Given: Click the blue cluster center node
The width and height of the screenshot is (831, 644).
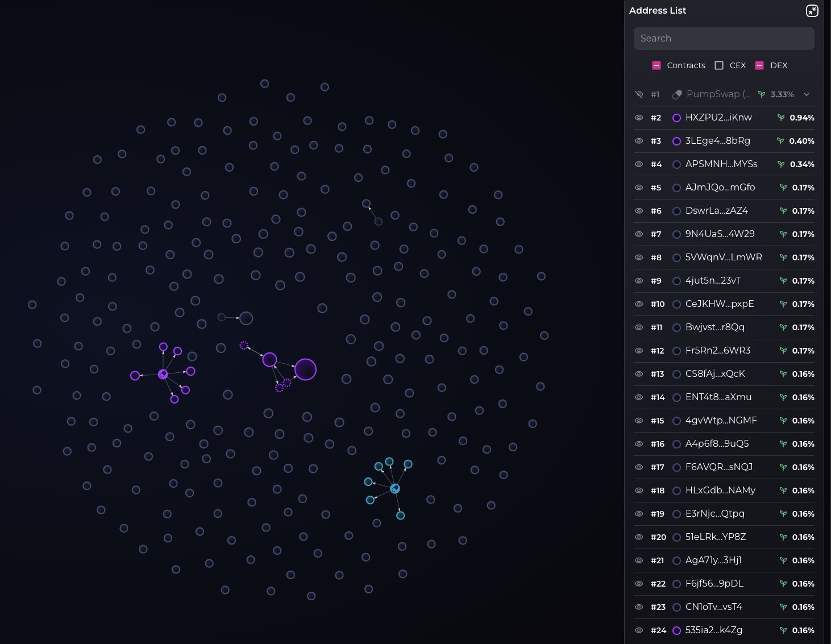Looking at the screenshot, I should tap(395, 488).
